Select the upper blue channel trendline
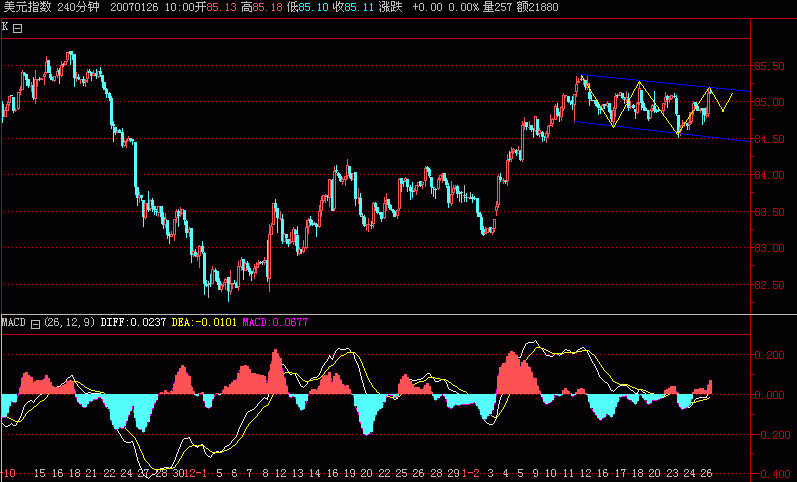This screenshot has width=797, height=482. tap(666, 83)
